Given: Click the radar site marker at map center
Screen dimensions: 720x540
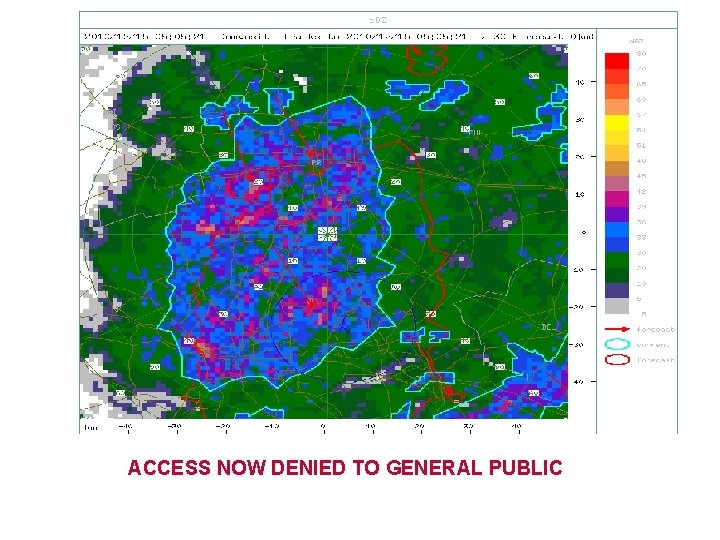Looking at the screenshot, I should click(327, 234).
